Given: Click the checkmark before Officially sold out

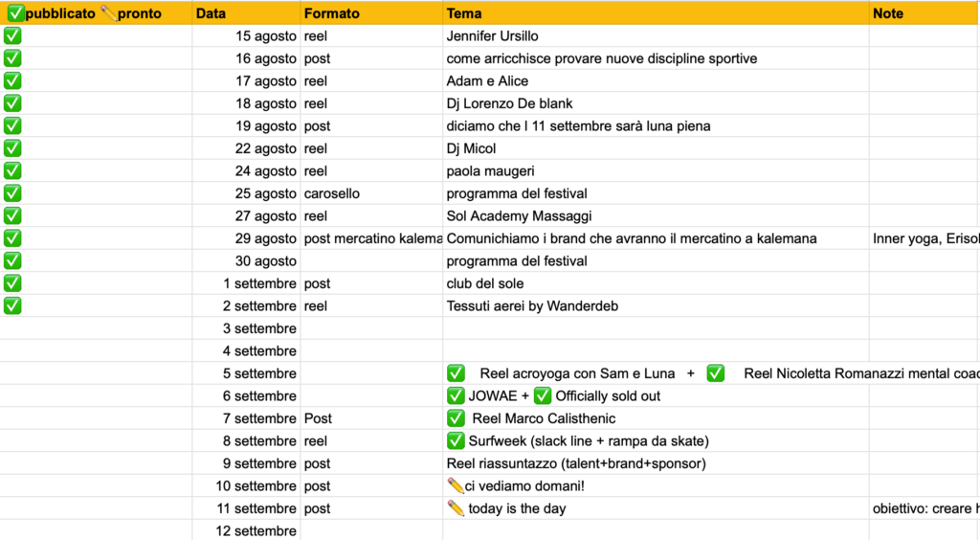Looking at the screenshot, I should [x=543, y=396].
